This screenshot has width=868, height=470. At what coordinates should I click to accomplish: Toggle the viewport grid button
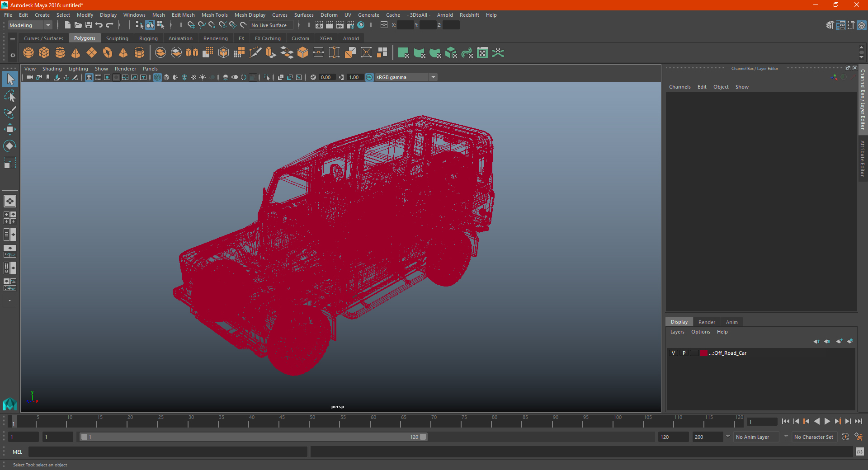tap(89, 77)
